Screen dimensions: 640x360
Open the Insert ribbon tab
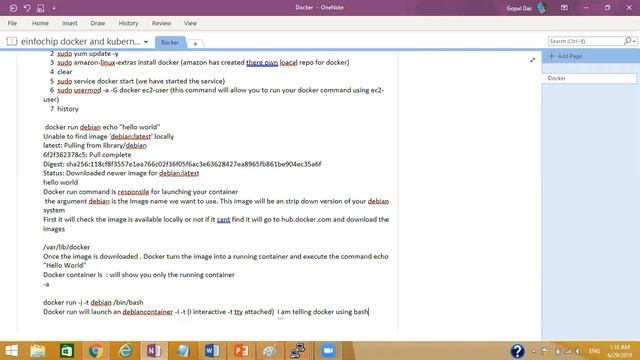point(69,23)
